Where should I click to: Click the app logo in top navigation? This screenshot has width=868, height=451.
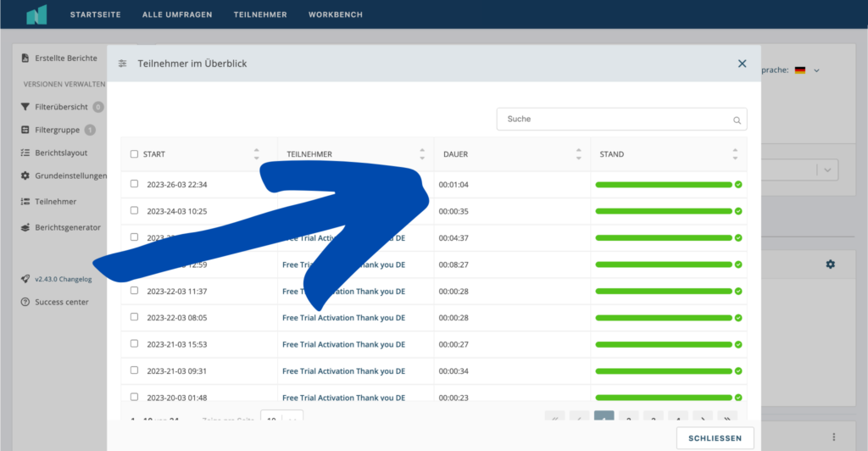(36, 14)
